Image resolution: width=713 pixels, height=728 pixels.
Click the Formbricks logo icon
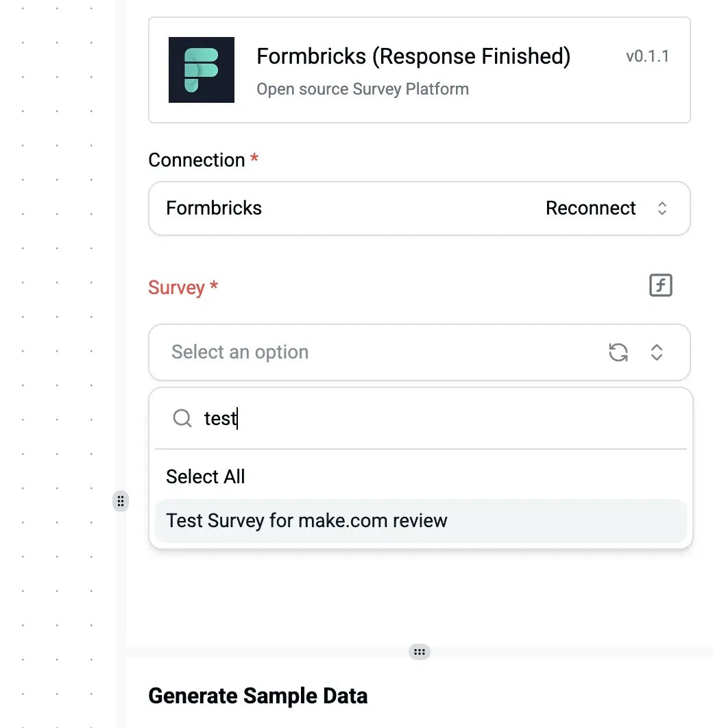click(202, 70)
